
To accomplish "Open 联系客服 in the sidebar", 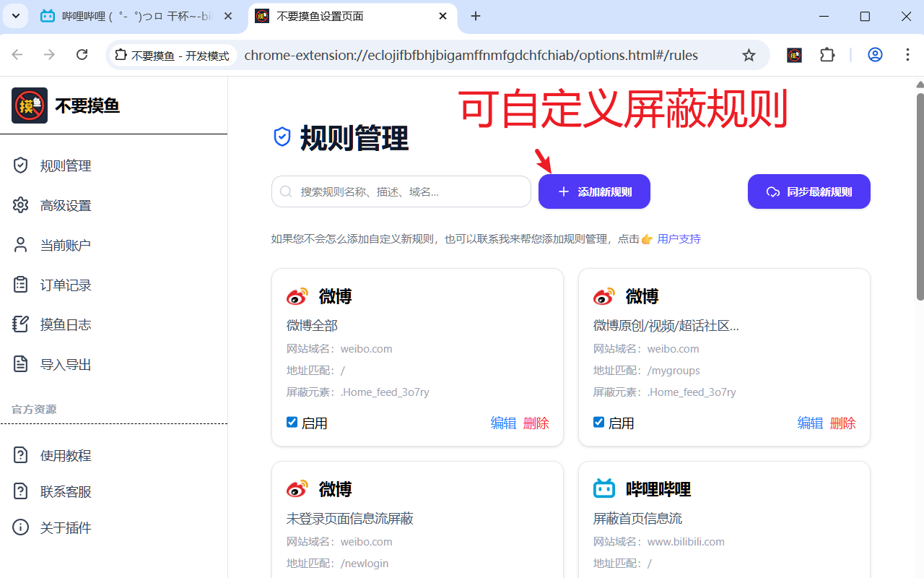I will [x=113, y=491].
